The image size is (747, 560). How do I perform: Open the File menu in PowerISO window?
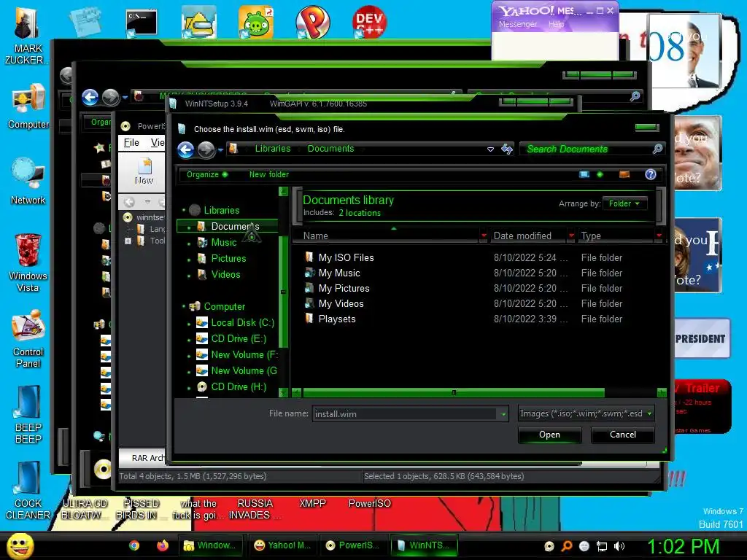pos(131,142)
